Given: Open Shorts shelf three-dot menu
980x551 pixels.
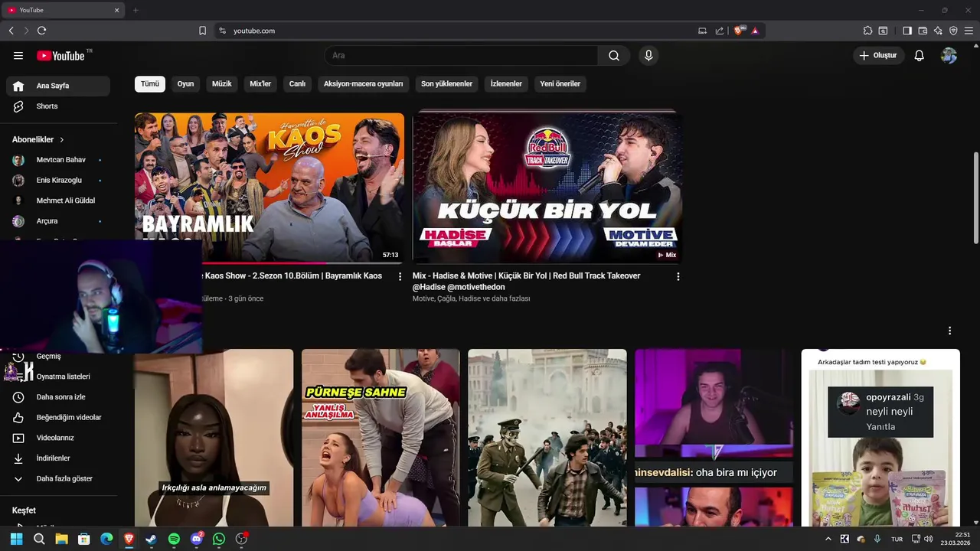Looking at the screenshot, I should pyautogui.click(x=949, y=331).
